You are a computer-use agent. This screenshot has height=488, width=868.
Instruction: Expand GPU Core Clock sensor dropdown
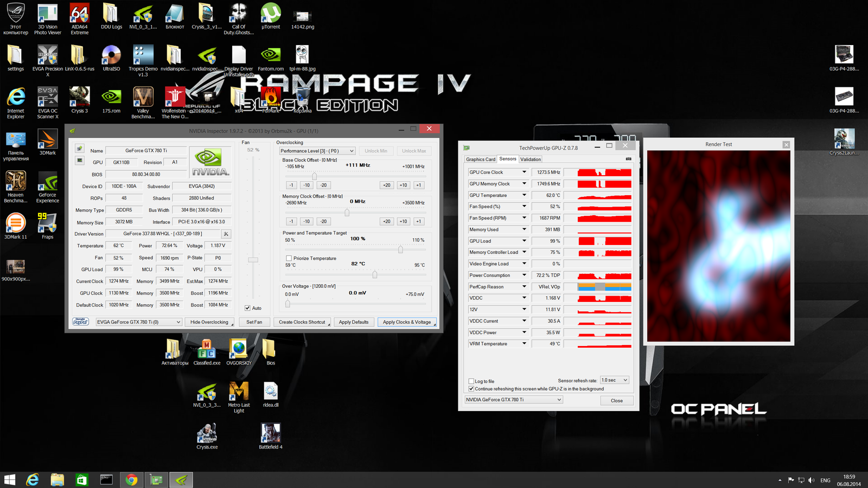click(x=524, y=172)
